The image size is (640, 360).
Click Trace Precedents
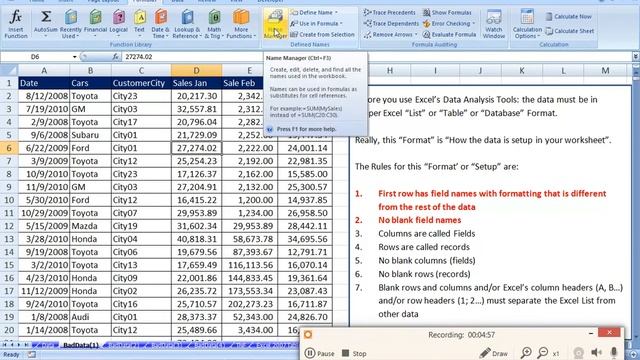[389, 13]
